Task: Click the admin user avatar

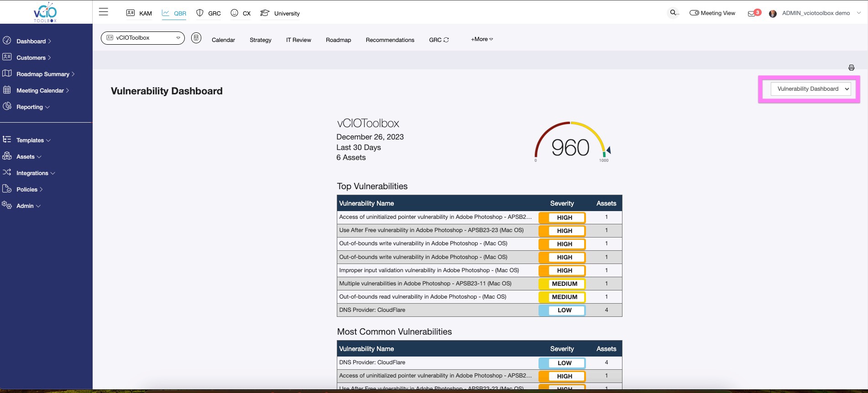Action: [x=773, y=14]
